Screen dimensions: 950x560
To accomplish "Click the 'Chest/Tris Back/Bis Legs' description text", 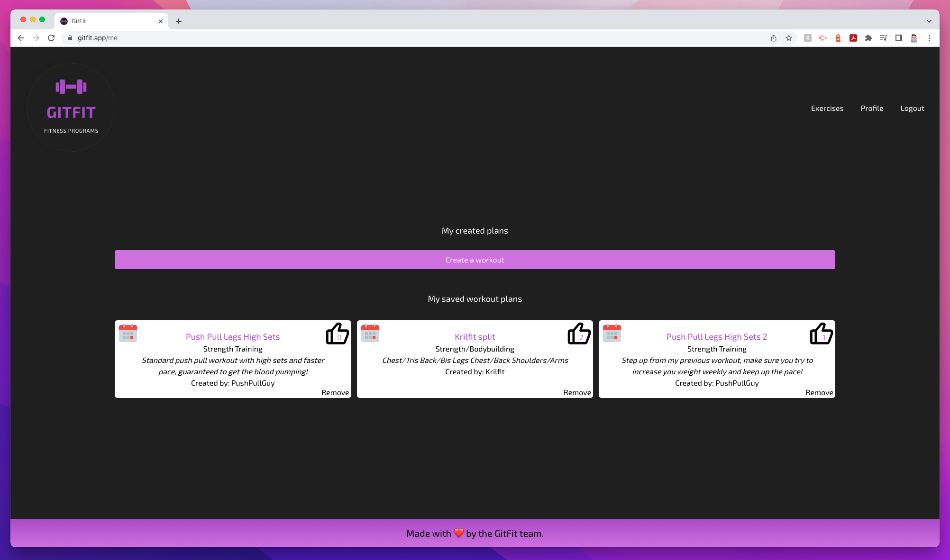I will click(x=475, y=361).
